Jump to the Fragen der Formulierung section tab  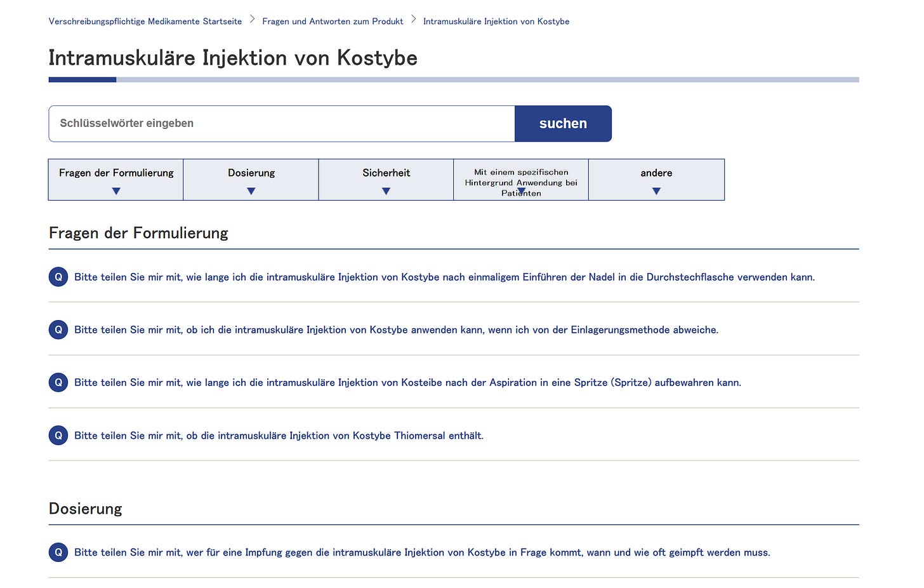(116, 180)
